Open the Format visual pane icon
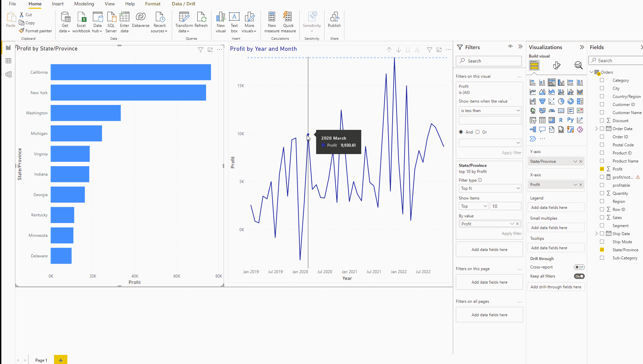Screen dimensions: 643x364 coord(556,65)
